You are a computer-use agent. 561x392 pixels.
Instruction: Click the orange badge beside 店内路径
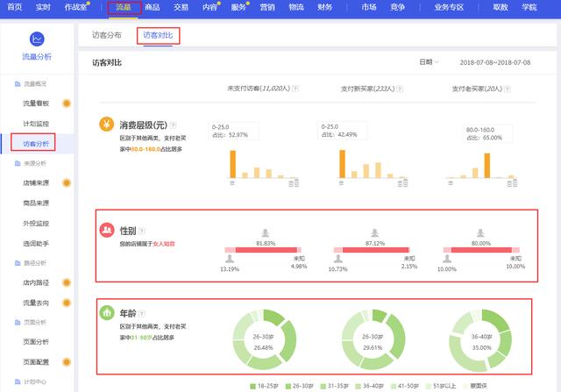click(67, 282)
